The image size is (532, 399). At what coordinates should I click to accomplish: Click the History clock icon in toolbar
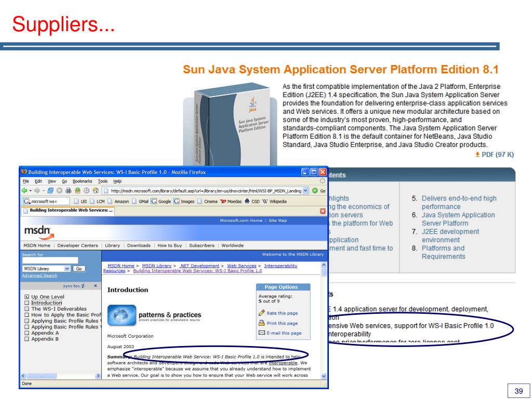(87, 191)
